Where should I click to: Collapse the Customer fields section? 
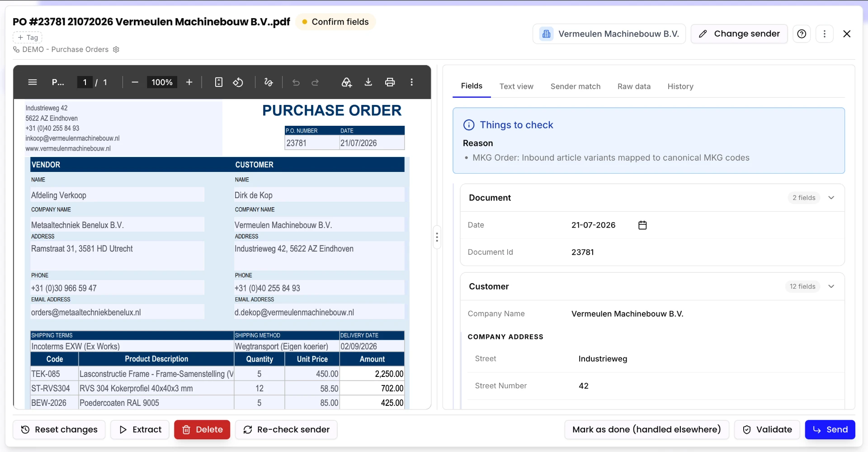coord(831,286)
